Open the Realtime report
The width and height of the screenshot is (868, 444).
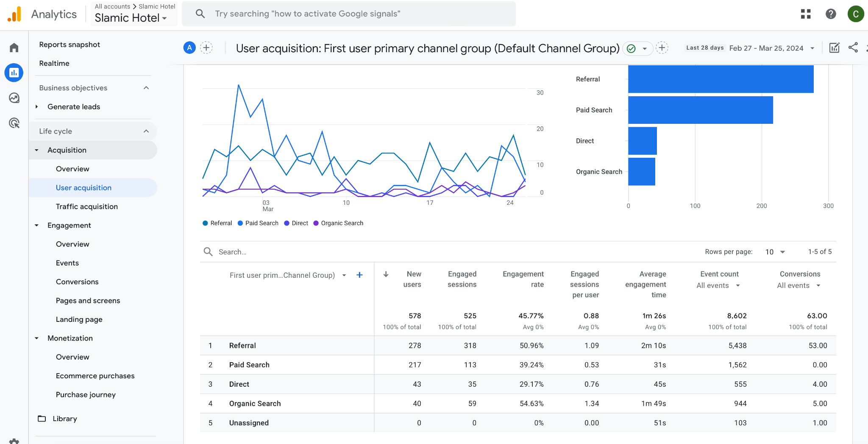click(54, 63)
